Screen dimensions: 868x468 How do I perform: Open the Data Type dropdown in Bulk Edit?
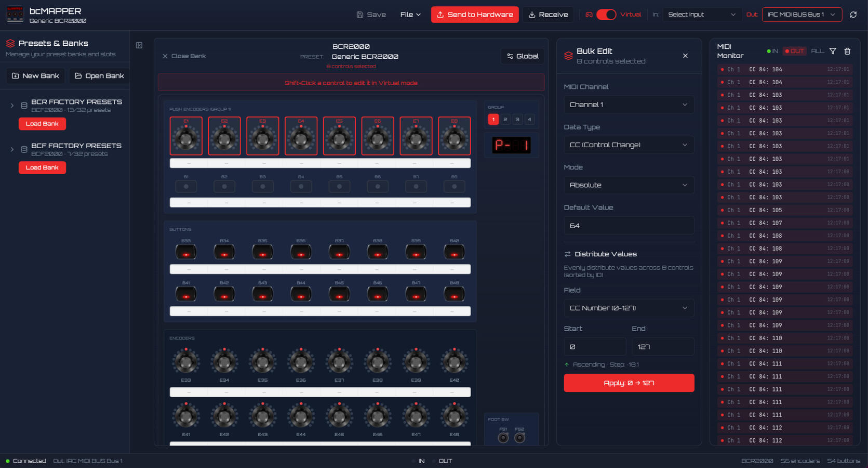tap(629, 145)
